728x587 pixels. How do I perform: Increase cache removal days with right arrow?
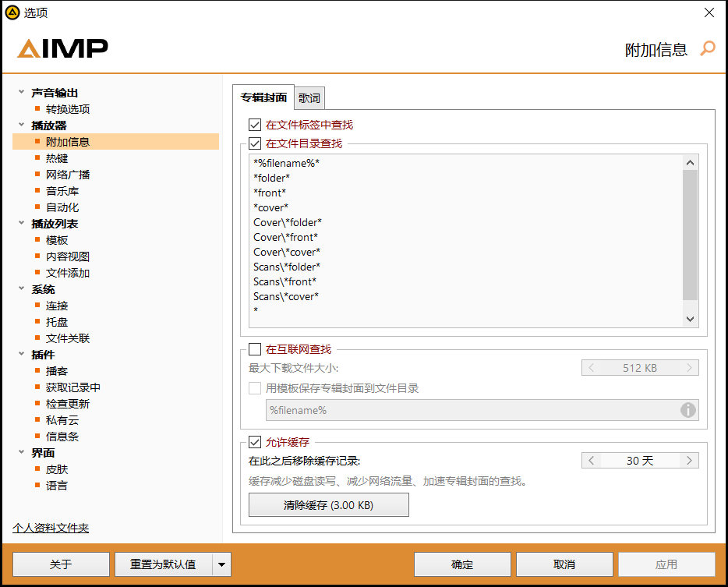689,460
